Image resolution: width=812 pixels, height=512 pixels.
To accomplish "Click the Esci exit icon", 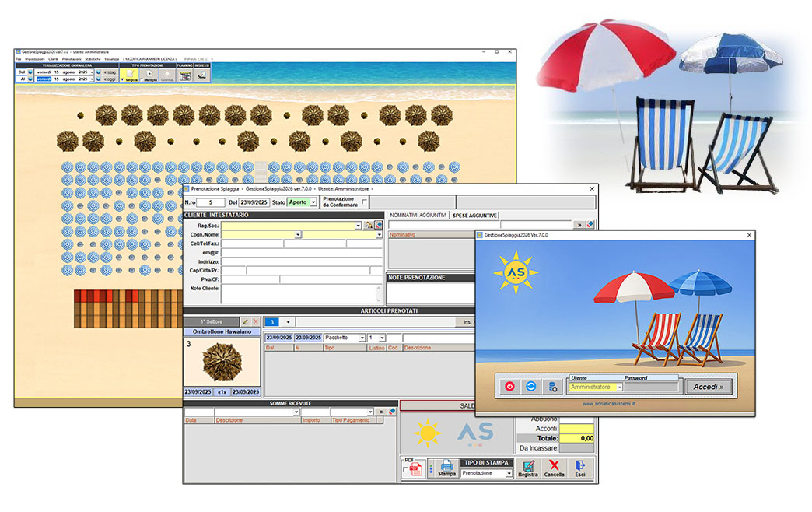I will 580,468.
